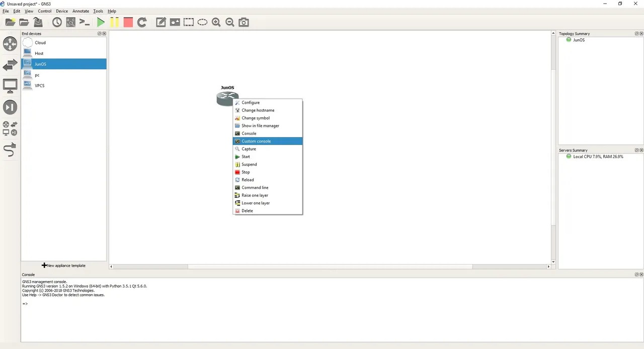644x349 pixels.
Task: Open snapshot manager clock icon
Action: pos(57,22)
